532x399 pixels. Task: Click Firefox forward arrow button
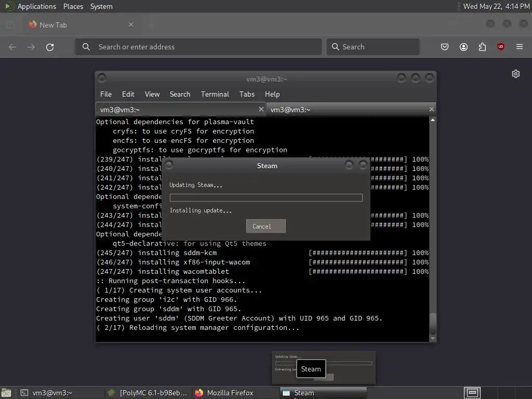31,47
